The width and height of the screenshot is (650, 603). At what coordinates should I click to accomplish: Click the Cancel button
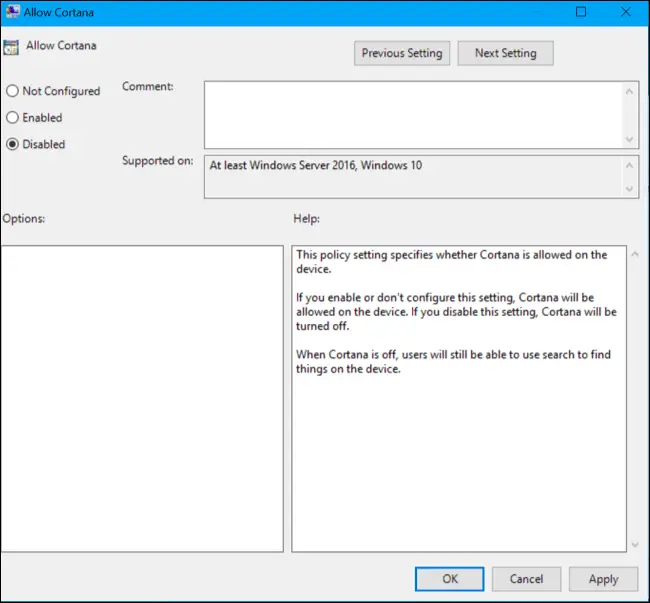tap(526, 579)
